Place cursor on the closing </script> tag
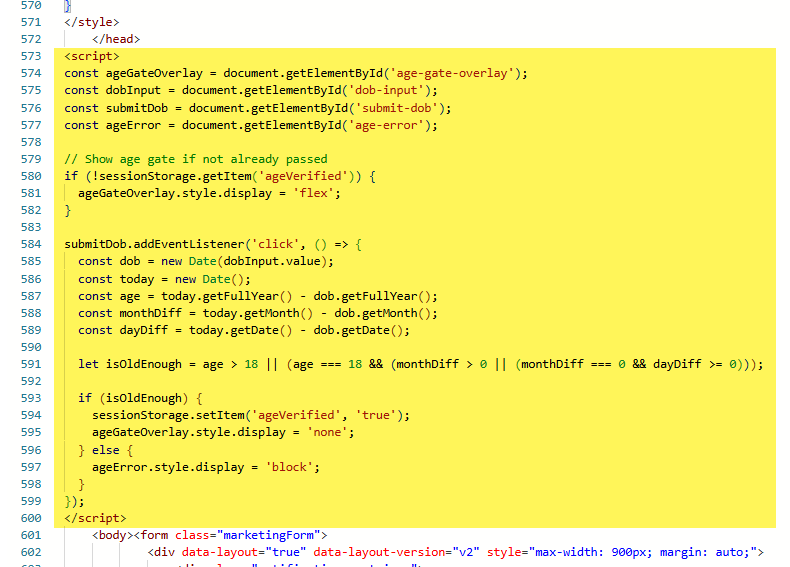The width and height of the screenshot is (790, 567). point(95,518)
